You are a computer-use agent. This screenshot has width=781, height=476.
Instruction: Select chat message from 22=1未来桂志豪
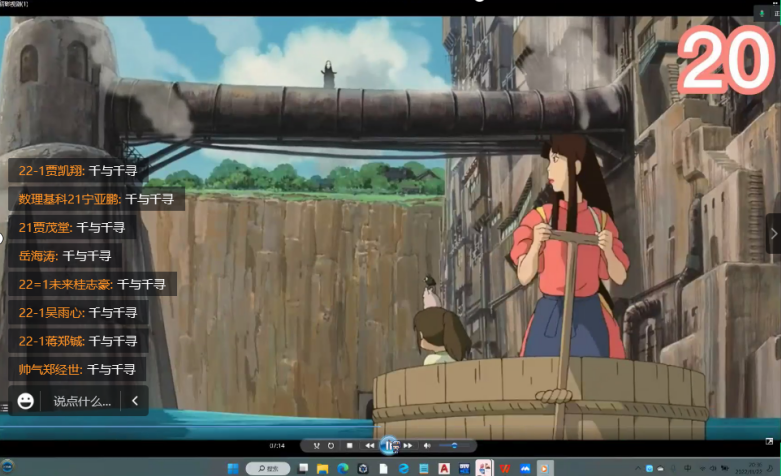(93, 284)
